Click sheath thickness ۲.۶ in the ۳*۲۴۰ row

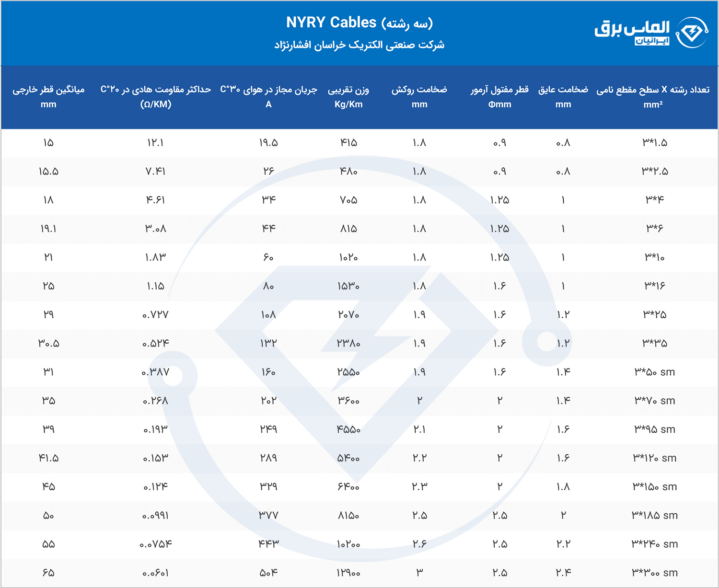(x=419, y=544)
